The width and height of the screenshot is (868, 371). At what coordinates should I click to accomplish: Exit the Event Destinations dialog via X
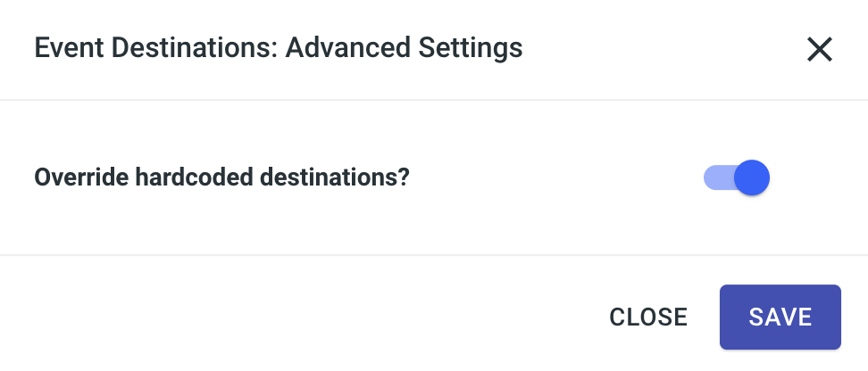pyautogui.click(x=819, y=50)
